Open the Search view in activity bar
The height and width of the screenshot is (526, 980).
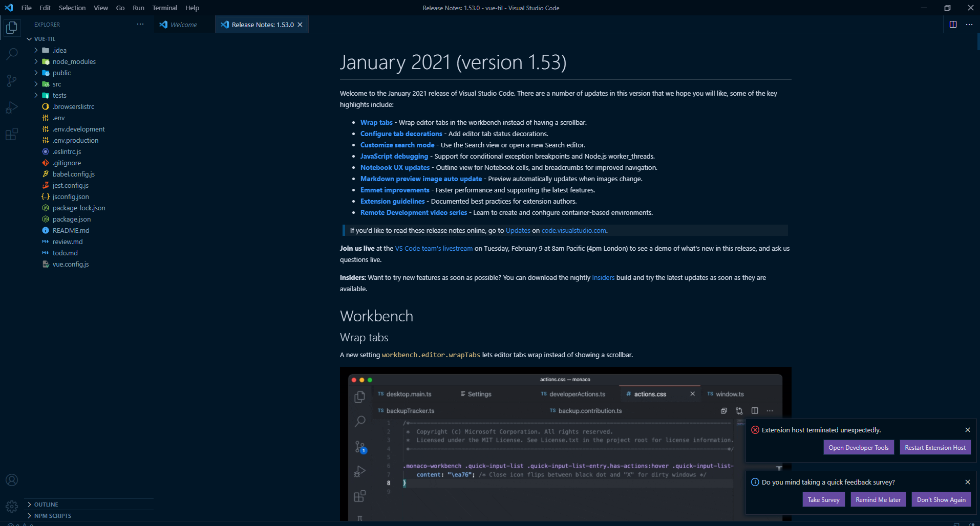click(x=12, y=54)
